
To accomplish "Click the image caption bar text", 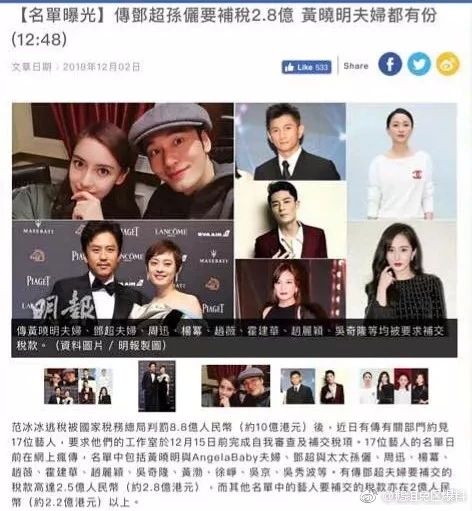I will pos(234,338).
